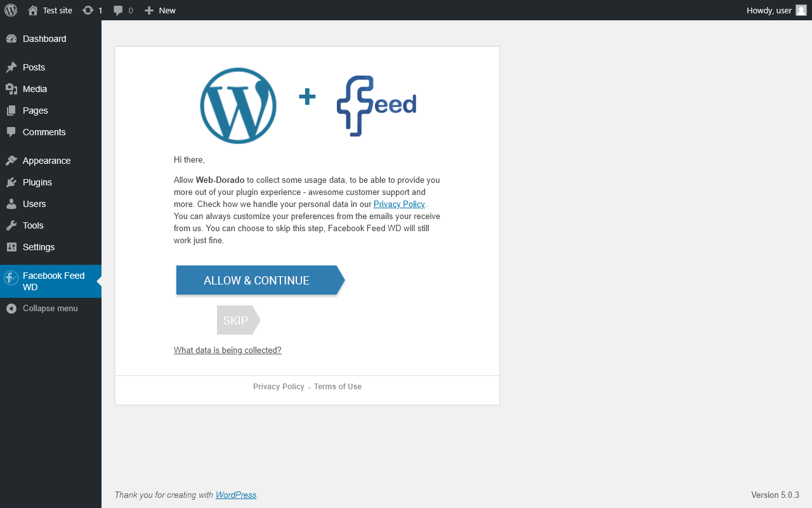Screen dimensions: 812x508
Task: Open the New content menu
Action: pos(160,10)
